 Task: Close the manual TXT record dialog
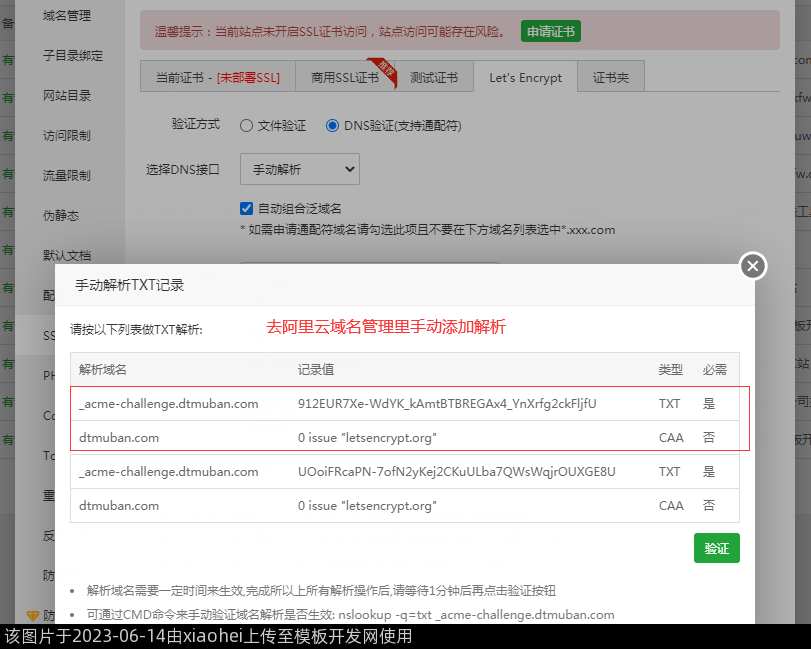coord(753,266)
